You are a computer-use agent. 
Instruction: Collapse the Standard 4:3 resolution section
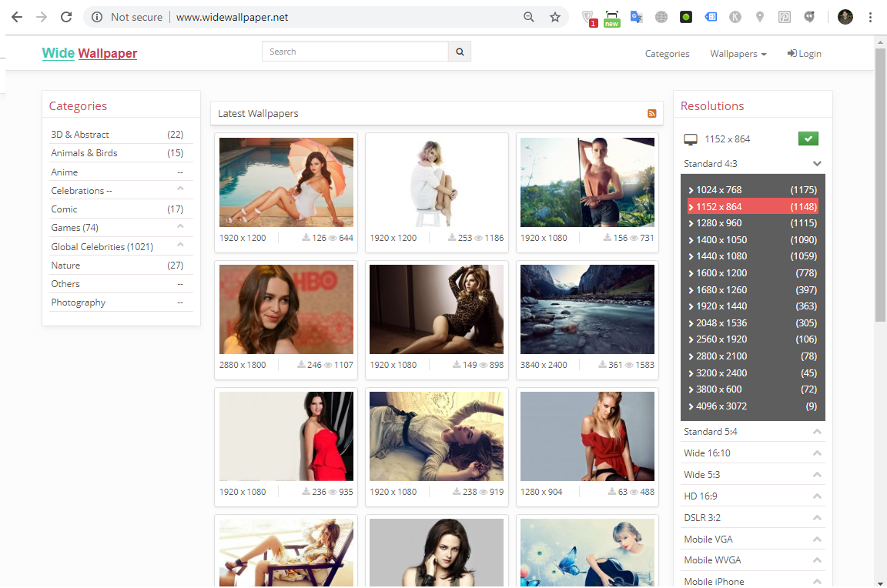coord(817,164)
